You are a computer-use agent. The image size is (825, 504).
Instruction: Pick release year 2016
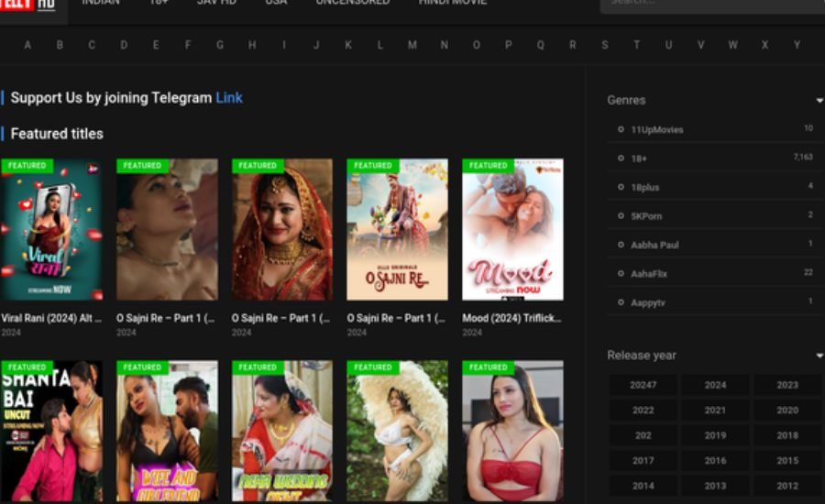pos(716,461)
